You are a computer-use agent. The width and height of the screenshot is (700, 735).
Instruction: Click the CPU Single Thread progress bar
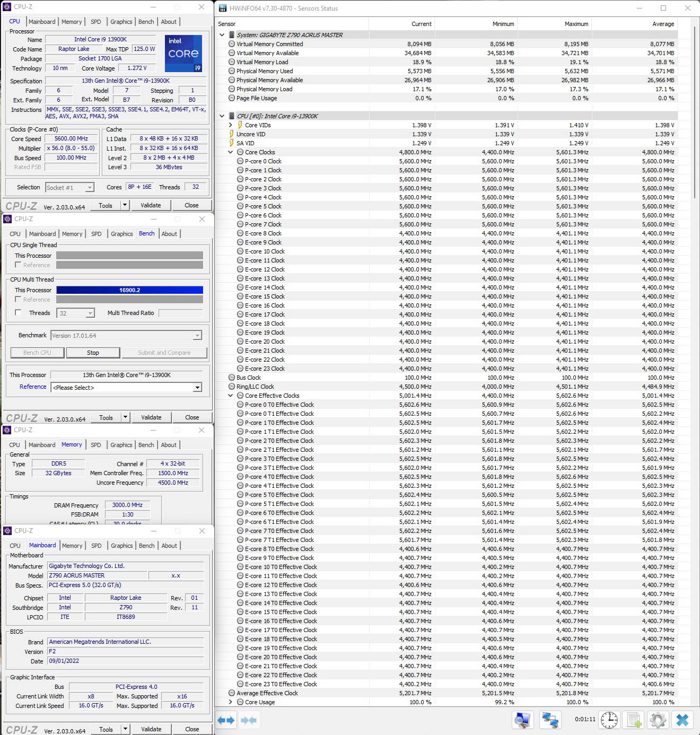click(x=129, y=256)
